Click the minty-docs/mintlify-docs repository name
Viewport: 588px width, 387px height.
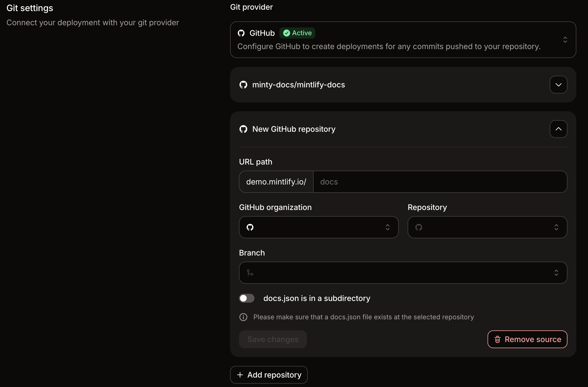299,85
